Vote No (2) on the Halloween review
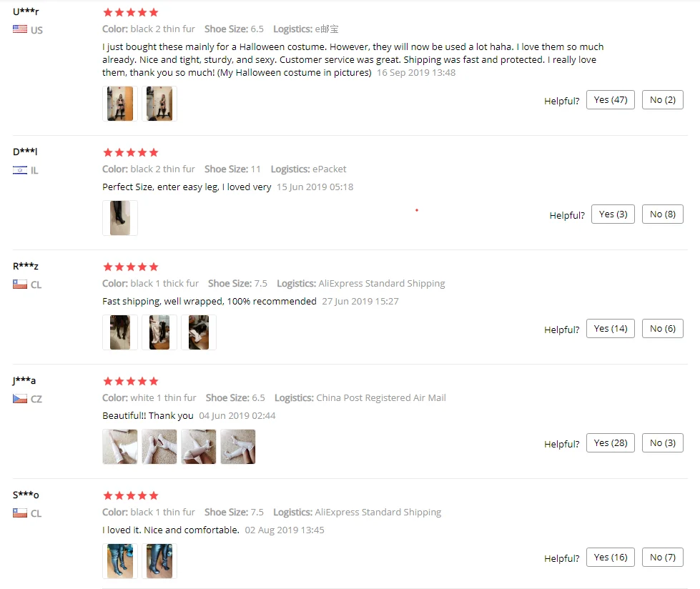 663,100
